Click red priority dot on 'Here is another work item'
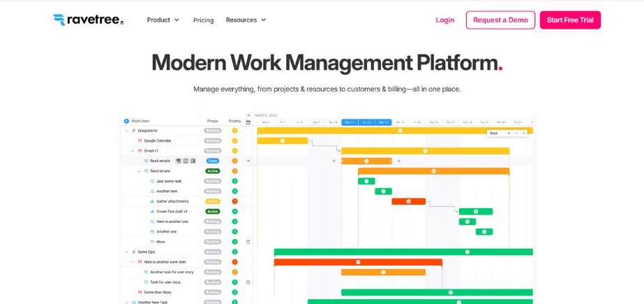The image size is (644, 304). pos(235,261)
